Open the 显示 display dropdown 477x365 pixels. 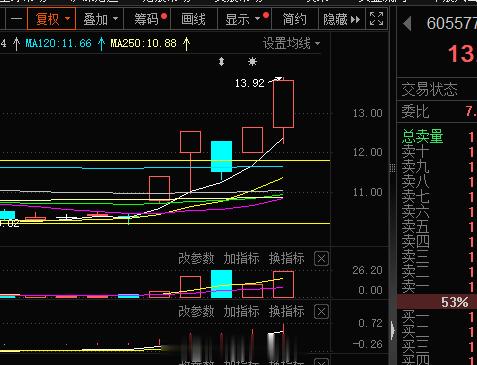245,19
